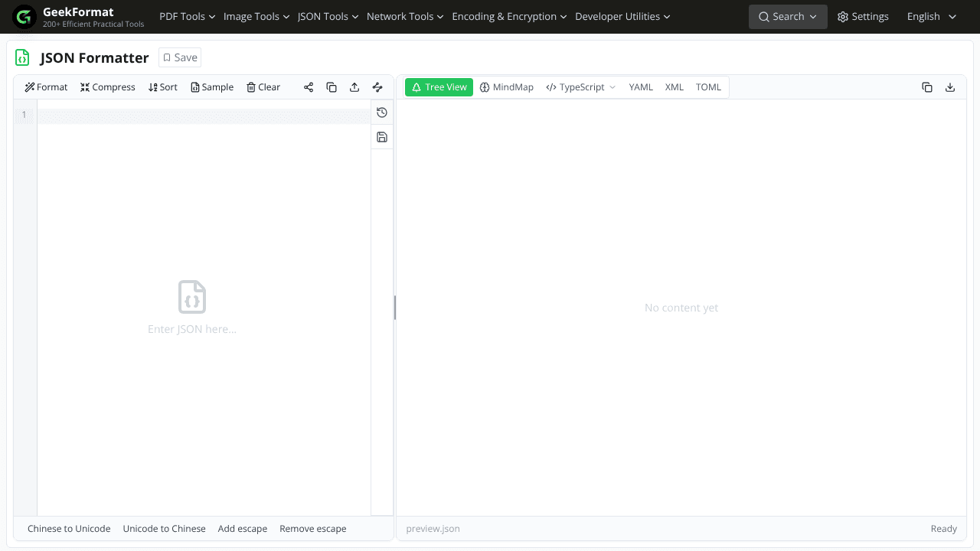Click the preview.json filename
Viewport: 980px width, 551px height.
click(x=433, y=529)
